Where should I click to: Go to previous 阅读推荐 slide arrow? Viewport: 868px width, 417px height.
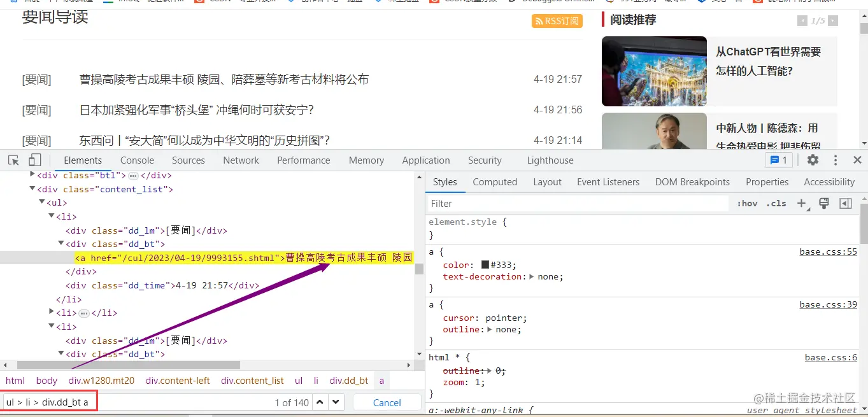coord(802,21)
